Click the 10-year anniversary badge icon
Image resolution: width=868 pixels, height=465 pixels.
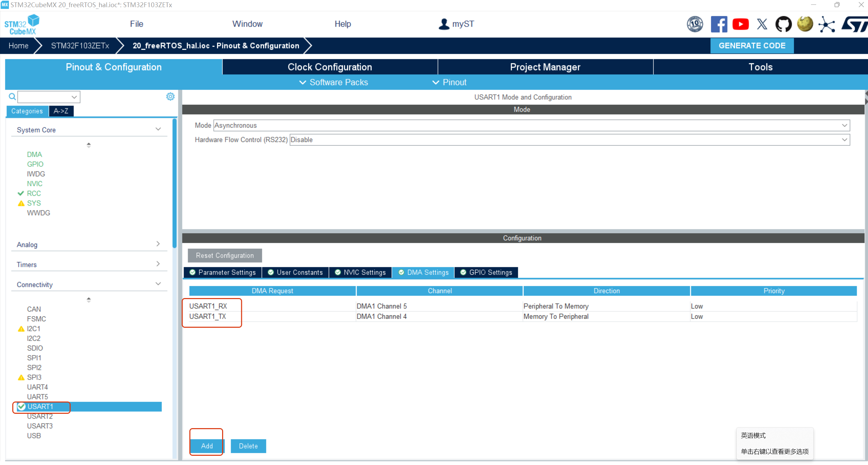pyautogui.click(x=695, y=24)
